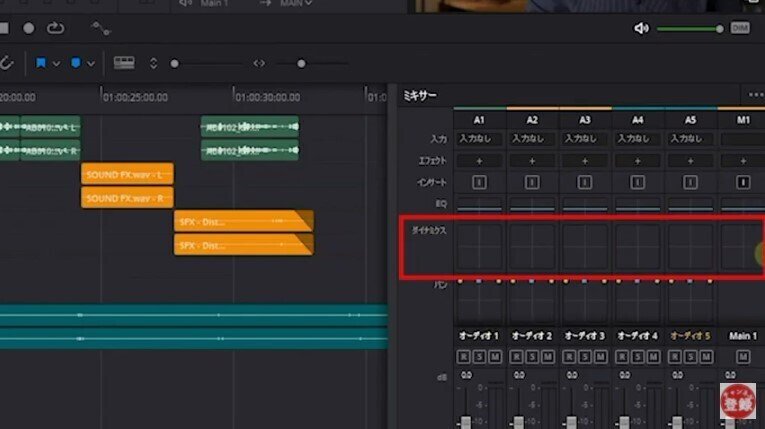Select the SOUND FX.wav - R clip
Screen dimensions: 765x429
tap(127, 198)
